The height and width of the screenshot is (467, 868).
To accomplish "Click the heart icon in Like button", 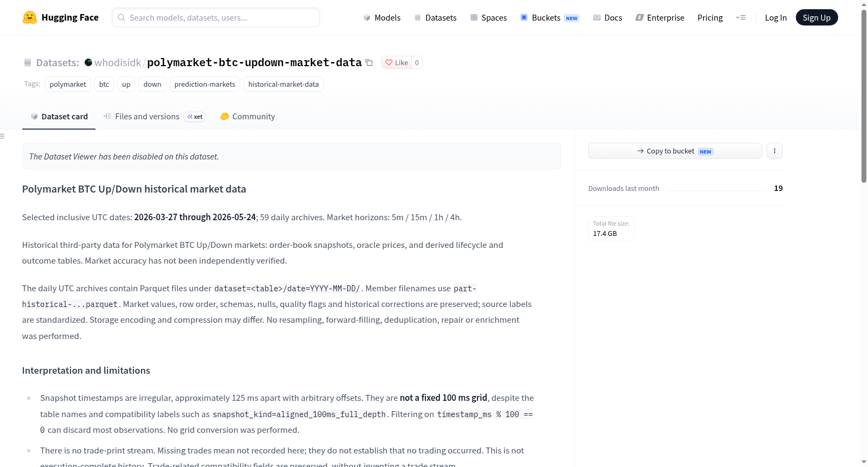I will [x=389, y=62].
